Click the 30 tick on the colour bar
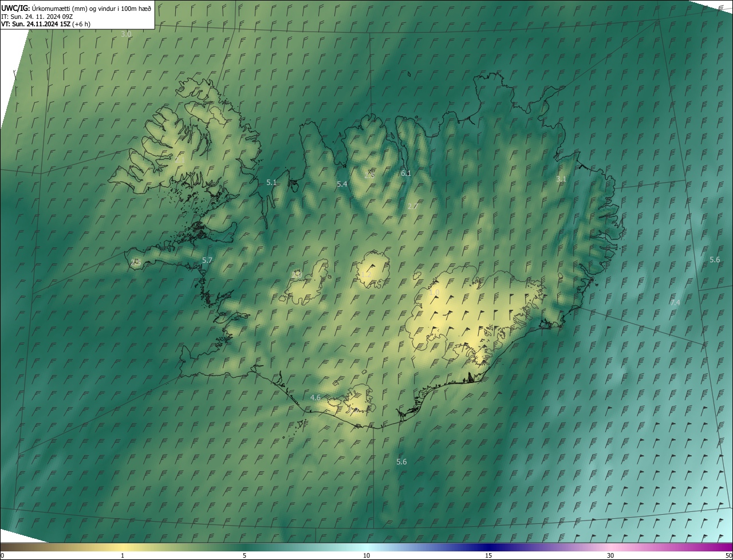The image size is (733, 560). click(610, 555)
